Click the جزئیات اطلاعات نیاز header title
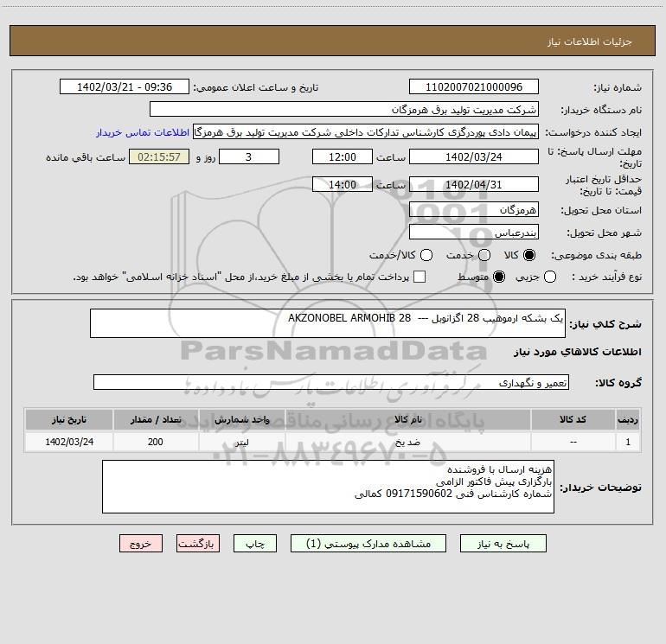 point(590,41)
